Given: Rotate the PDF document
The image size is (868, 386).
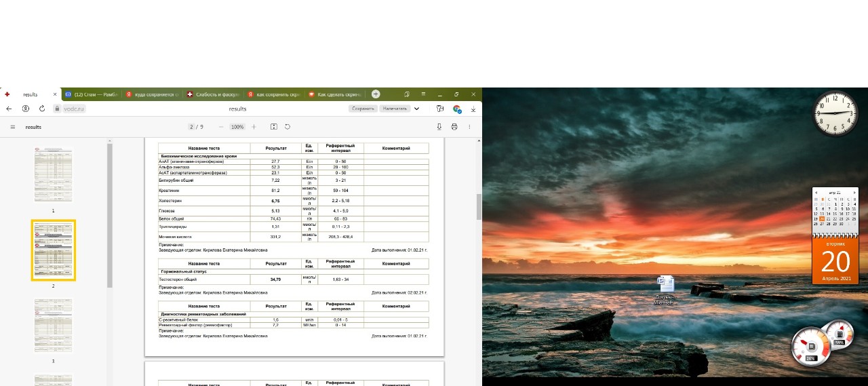Looking at the screenshot, I should (288, 127).
